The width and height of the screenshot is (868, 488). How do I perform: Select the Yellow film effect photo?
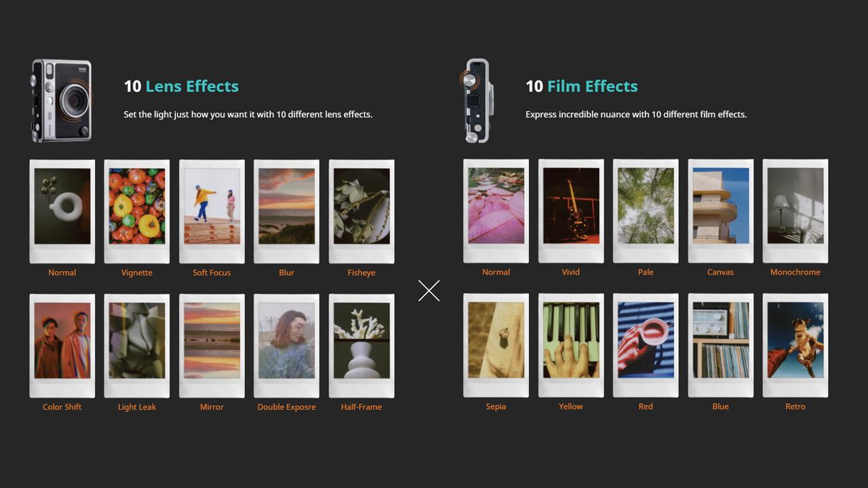coord(571,345)
